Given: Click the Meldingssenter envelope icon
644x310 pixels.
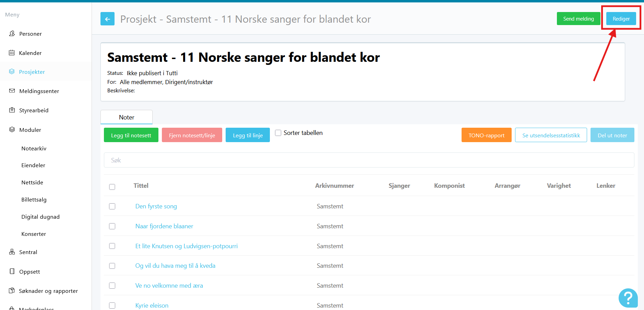Looking at the screenshot, I should [12, 91].
